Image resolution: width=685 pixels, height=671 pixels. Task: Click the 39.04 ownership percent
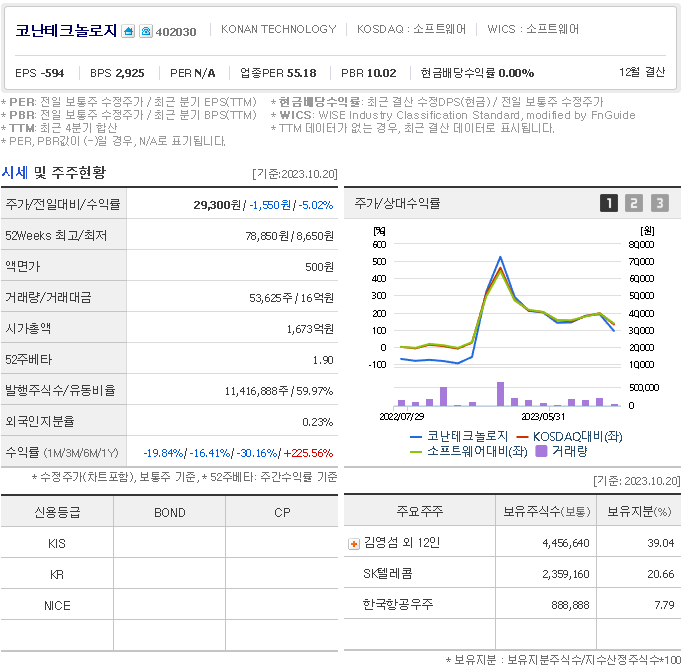click(x=661, y=543)
